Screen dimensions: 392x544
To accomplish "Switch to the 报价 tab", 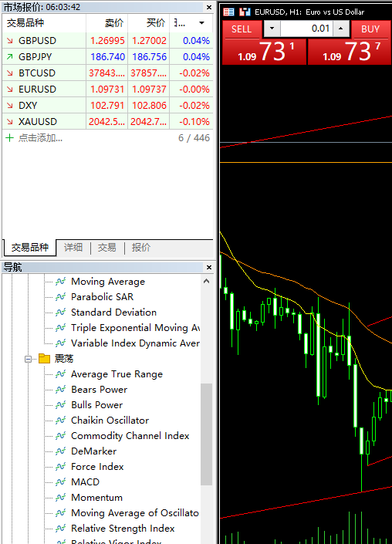I will point(141,248).
